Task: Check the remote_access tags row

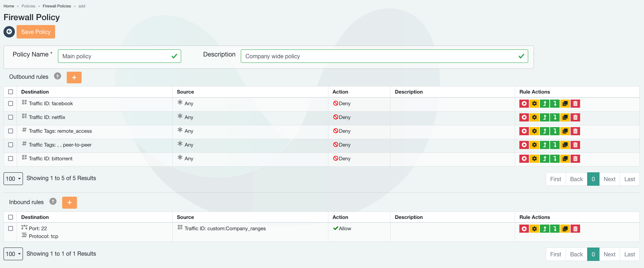Action: (11, 131)
